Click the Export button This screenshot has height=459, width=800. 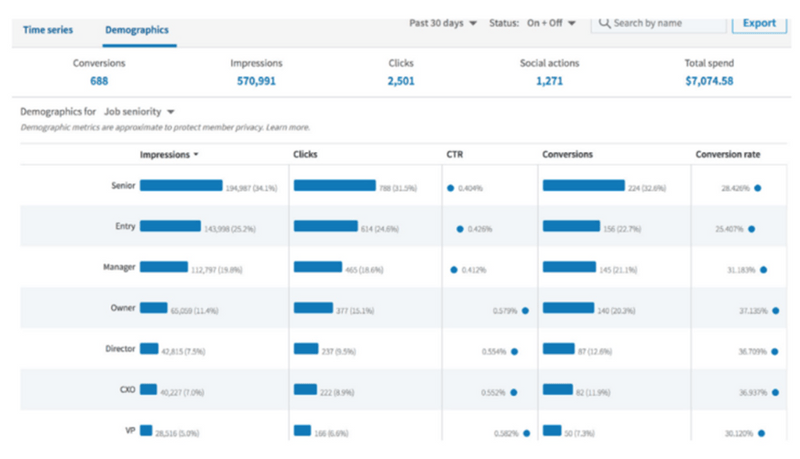[759, 23]
